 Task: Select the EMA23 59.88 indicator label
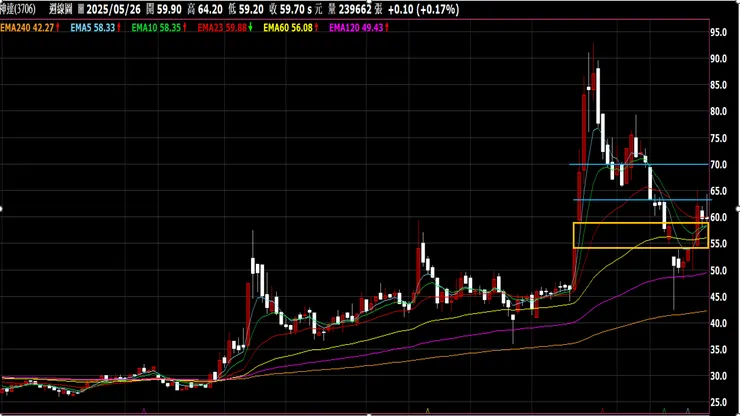pos(222,28)
